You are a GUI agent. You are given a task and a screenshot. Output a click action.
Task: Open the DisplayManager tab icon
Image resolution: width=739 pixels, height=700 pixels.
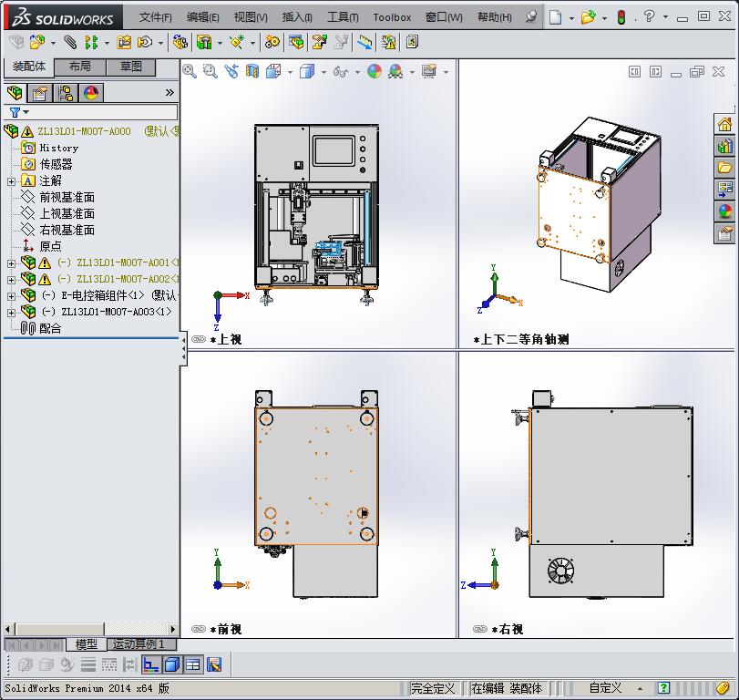(91, 93)
